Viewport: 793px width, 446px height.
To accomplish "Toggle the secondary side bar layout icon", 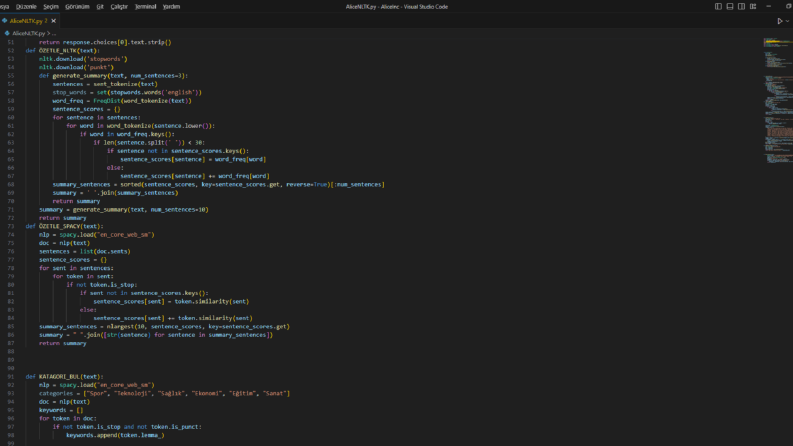I will [741, 7].
